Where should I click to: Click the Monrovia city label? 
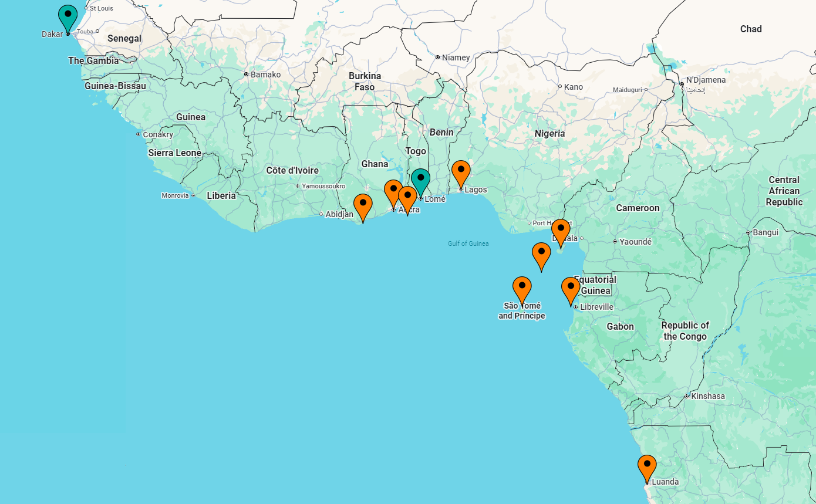[x=175, y=195]
